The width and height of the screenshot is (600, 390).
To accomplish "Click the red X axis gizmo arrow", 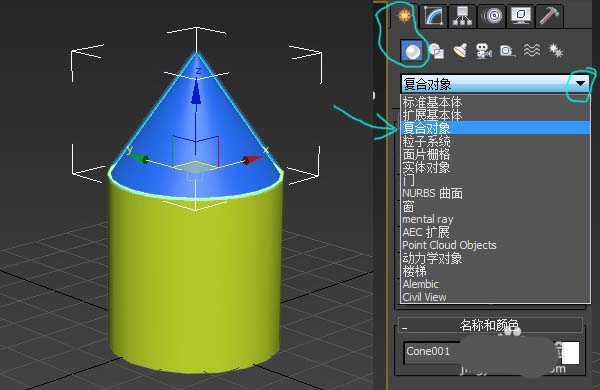I will click(252, 159).
